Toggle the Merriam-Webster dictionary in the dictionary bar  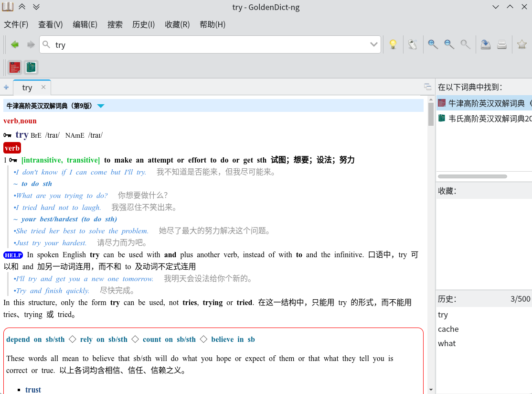point(31,67)
